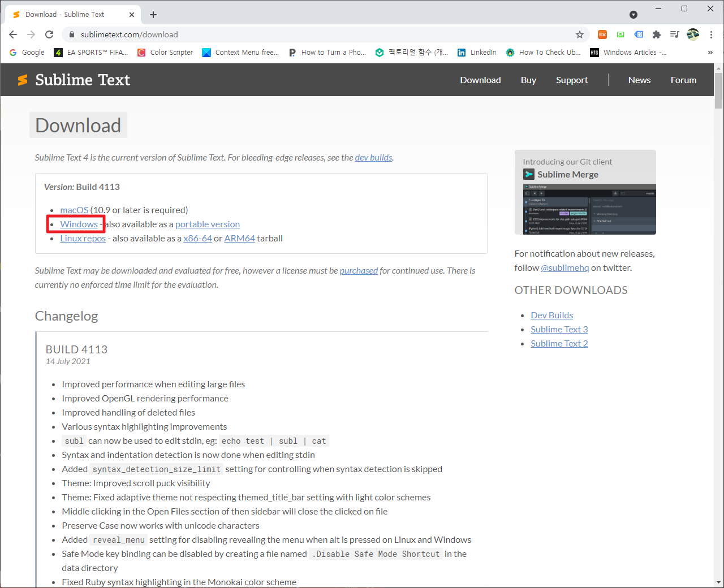Open the Extensions puzzle-piece menu
724x588 pixels.
657,34
